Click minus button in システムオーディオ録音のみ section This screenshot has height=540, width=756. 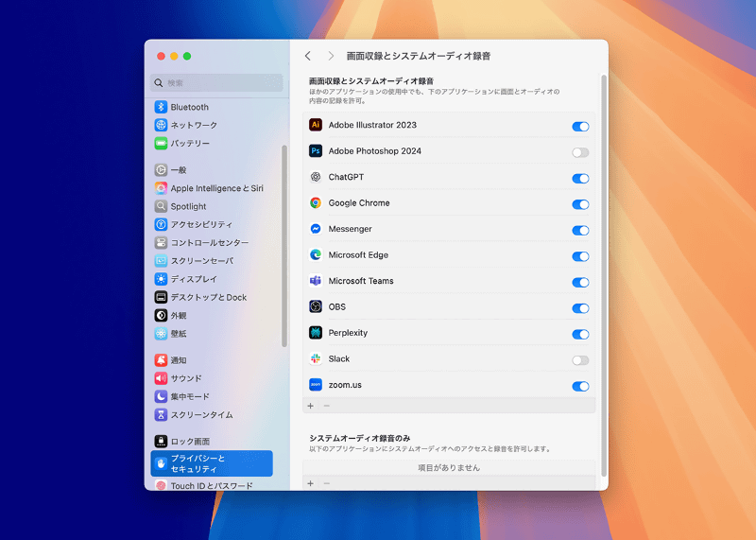coord(327,483)
